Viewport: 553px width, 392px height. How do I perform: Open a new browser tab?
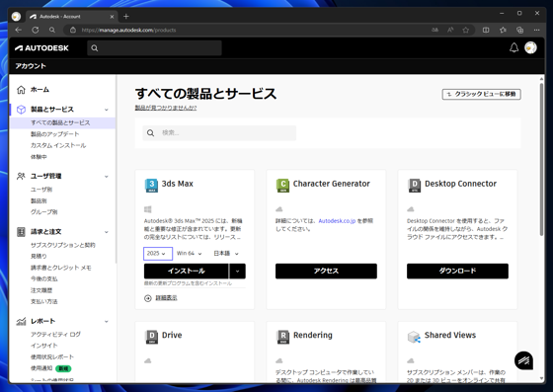tap(126, 16)
